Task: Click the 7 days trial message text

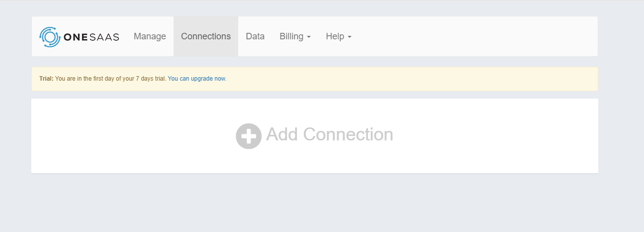Action: [x=110, y=79]
